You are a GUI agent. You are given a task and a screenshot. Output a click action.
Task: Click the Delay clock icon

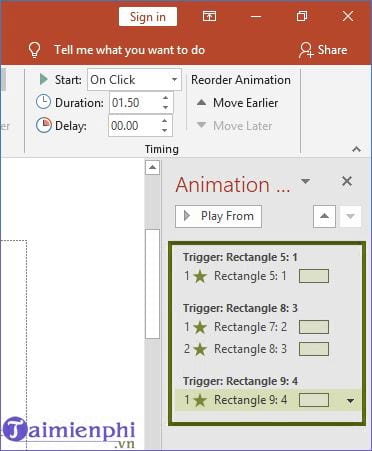[x=44, y=125]
